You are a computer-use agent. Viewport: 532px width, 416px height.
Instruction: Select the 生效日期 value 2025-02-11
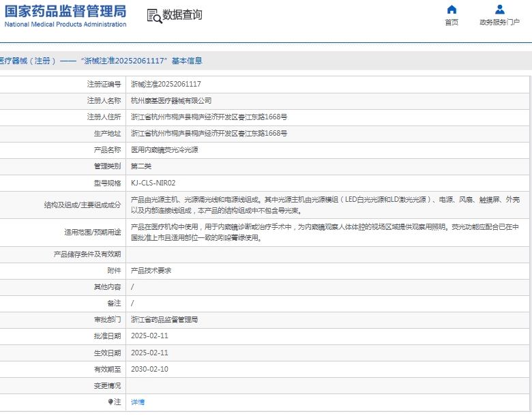coord(149,353)
